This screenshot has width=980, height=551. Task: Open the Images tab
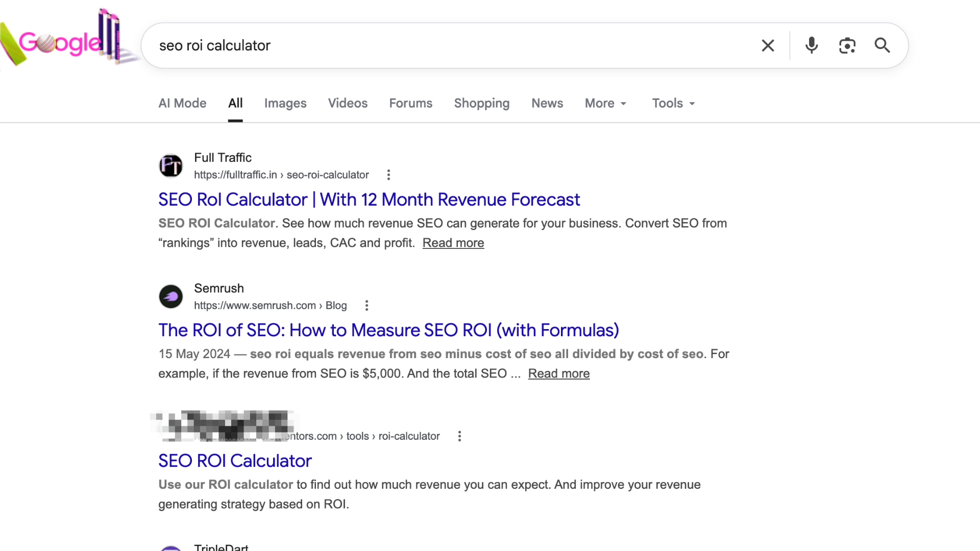click(x=285, y=103)
